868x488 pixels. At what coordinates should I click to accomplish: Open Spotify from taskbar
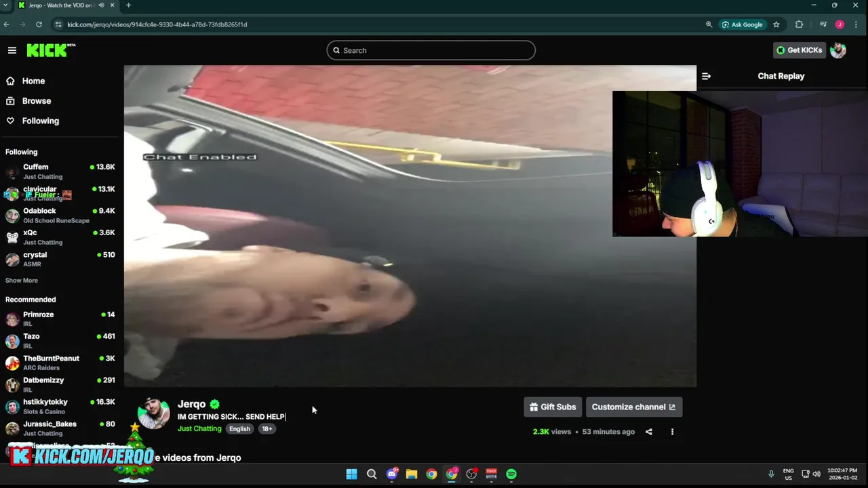511,474
